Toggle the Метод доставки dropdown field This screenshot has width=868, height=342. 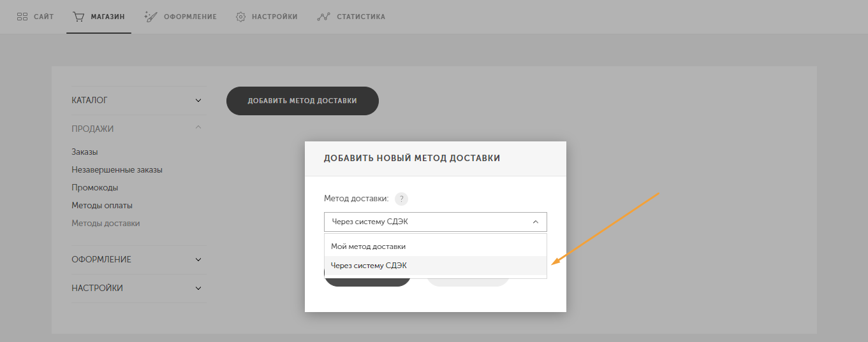pyautogui.click(x=435, y=222)
